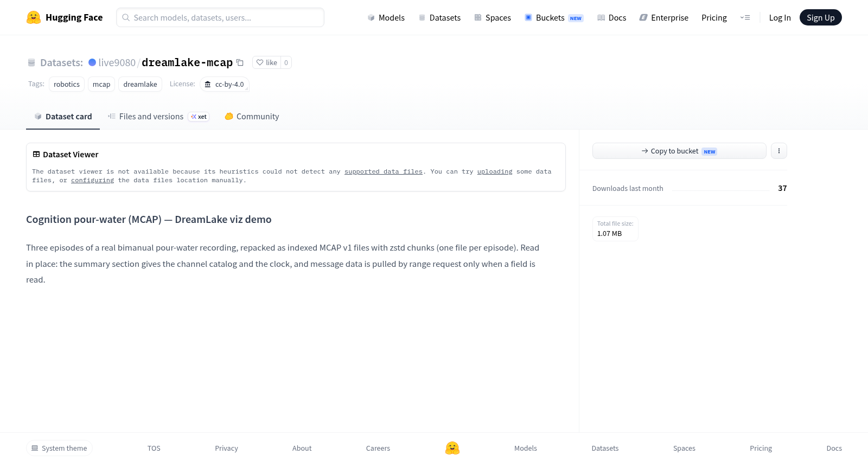The height and width of the screenshot is (467, 868).
Task: Click the Hugging Face logo emoji
Action: click(34, 17)
